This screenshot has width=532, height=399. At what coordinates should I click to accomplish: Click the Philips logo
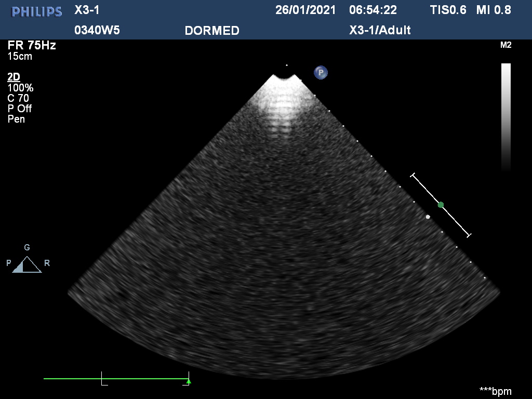pos(37,11)
